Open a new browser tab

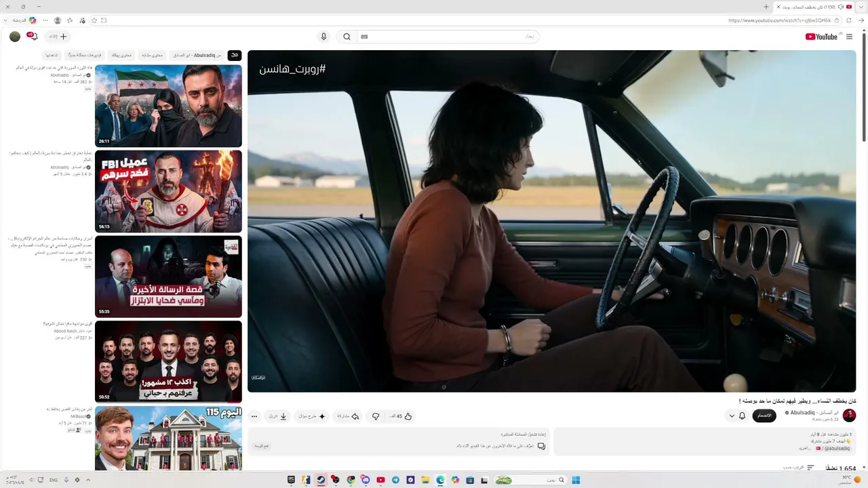(766, 7)
